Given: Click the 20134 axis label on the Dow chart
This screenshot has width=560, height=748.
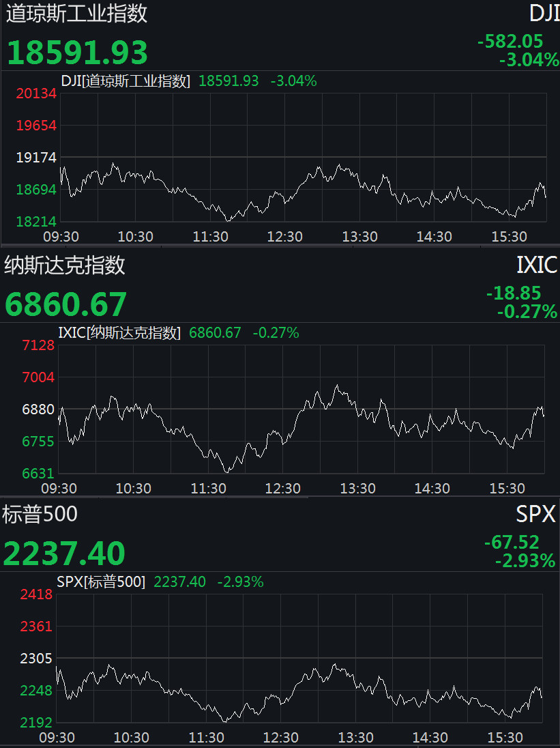Looking at the screenshot, I should 36,94.
